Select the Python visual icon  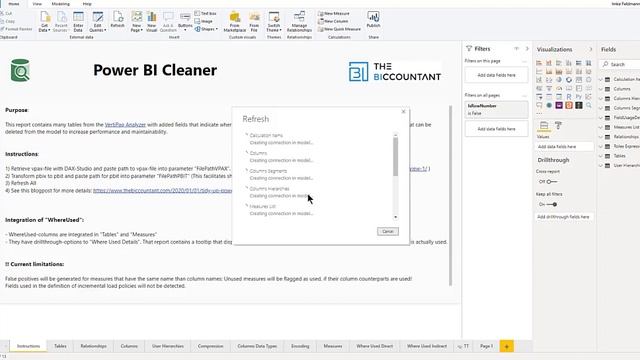tap(578, 97)
